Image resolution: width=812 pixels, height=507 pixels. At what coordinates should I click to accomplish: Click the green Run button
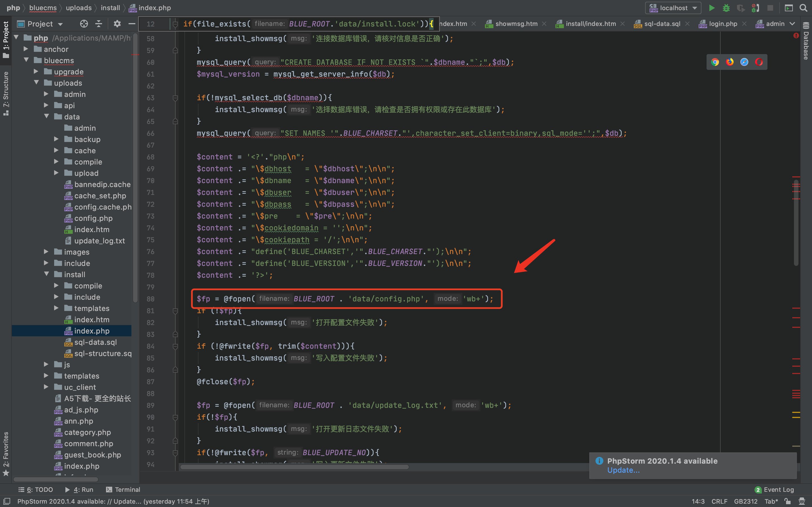coord(711,8)
